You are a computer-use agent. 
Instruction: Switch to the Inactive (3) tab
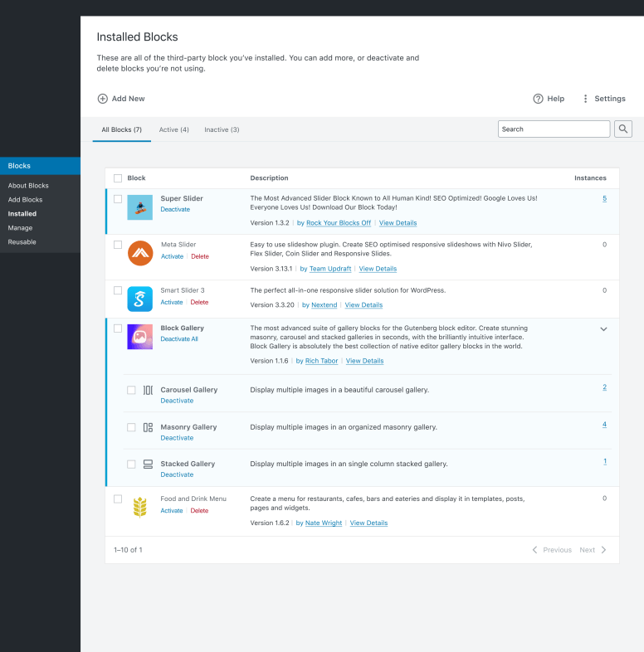[222, 129]
